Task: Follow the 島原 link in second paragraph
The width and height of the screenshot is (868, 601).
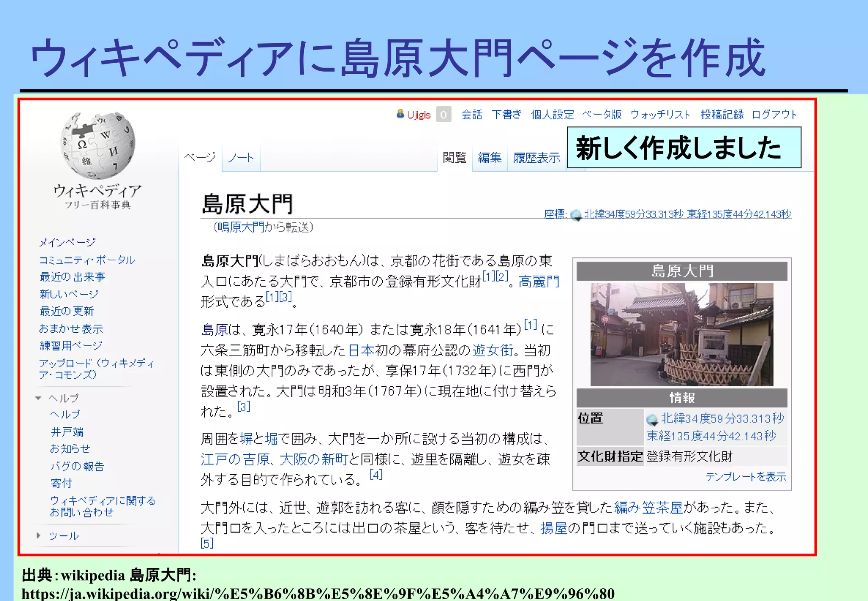Action: pos(214,329)
